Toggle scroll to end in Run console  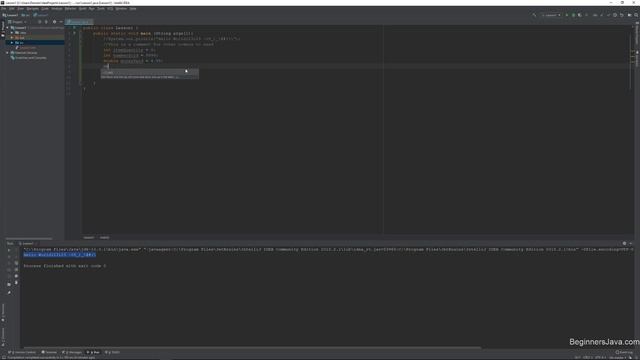(16, 269)
